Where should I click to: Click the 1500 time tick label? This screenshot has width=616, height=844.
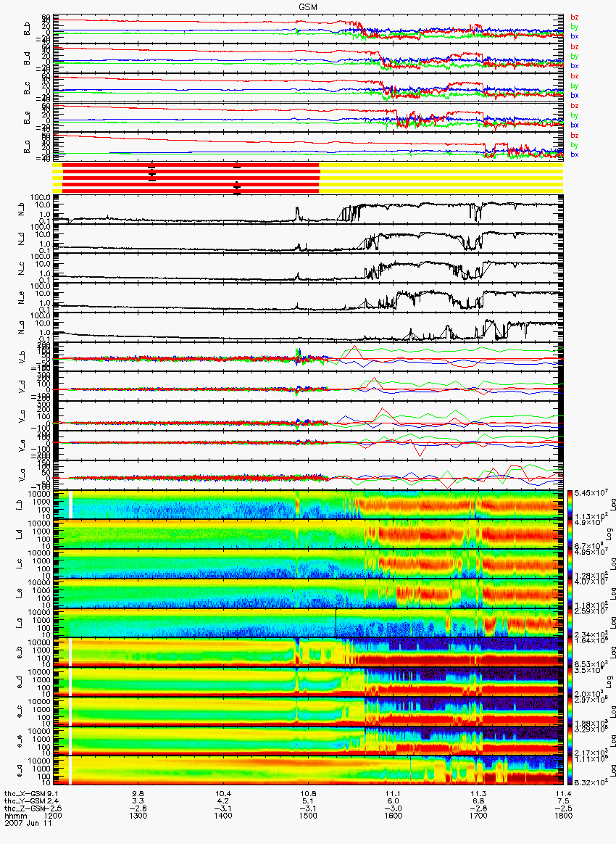point(308,816)
